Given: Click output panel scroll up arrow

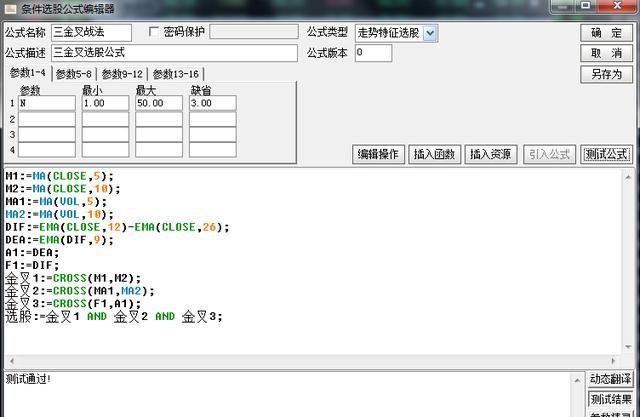Looking at the screenshot, I should pyautogui.click(x=577, y=380).
